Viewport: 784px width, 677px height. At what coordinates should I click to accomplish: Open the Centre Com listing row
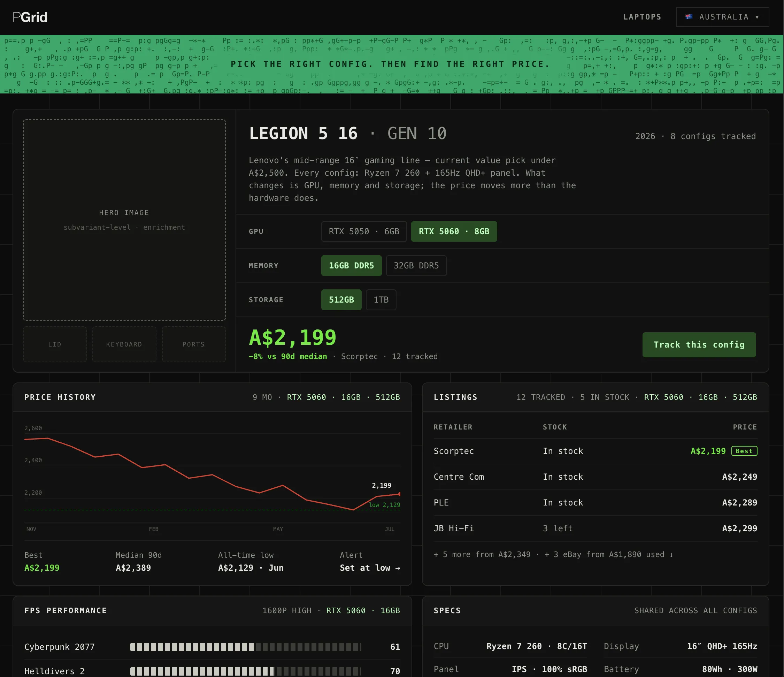point(595,477)
